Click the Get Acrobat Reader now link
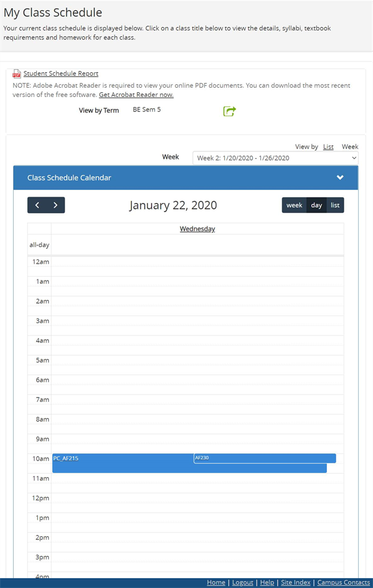The image size is (373, 588). [x=136, y=95]
